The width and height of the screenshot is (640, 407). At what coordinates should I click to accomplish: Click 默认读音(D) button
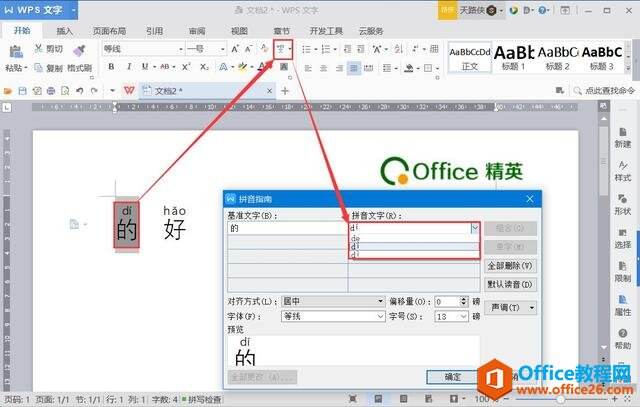[x=510, y=285]
